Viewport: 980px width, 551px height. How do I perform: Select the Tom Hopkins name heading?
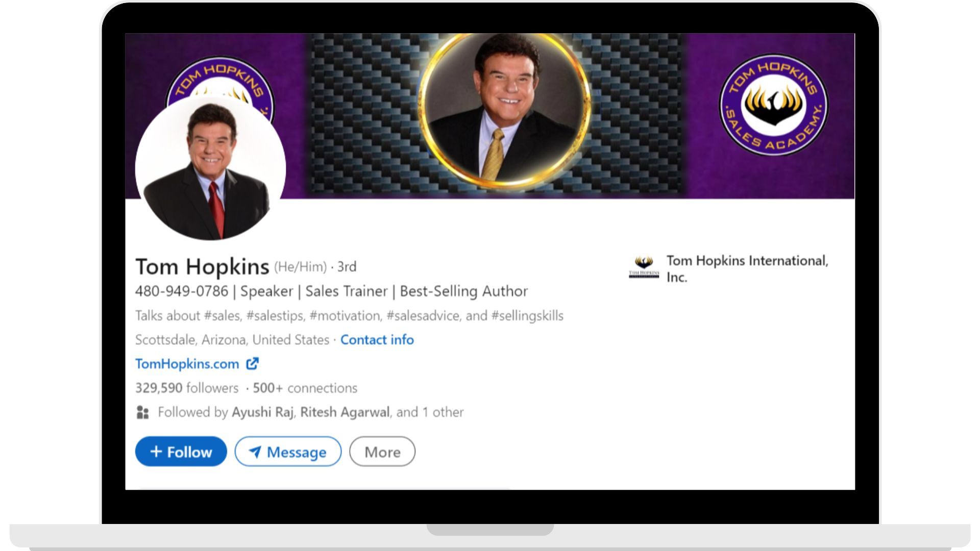point(202,266)
